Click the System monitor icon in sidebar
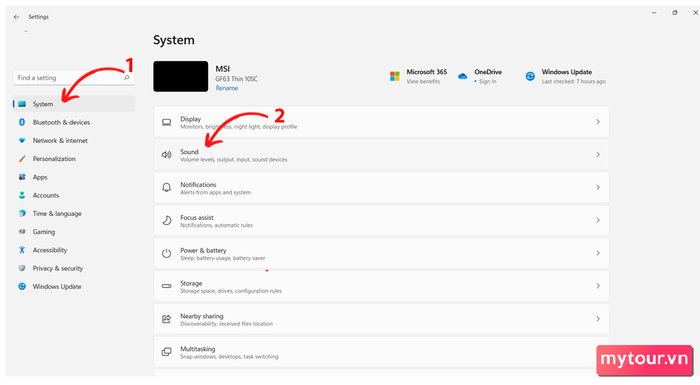The width and height of the screenshot is (700, 385). pyautogui.click(x=22, y=104)
